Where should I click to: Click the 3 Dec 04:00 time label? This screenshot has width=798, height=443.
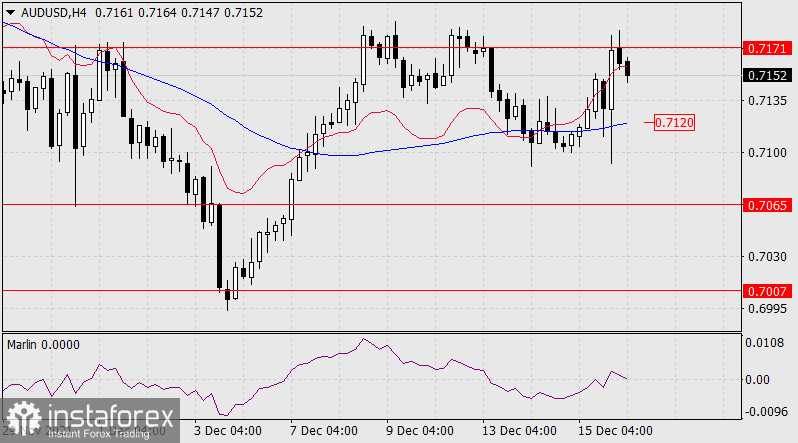229,431
